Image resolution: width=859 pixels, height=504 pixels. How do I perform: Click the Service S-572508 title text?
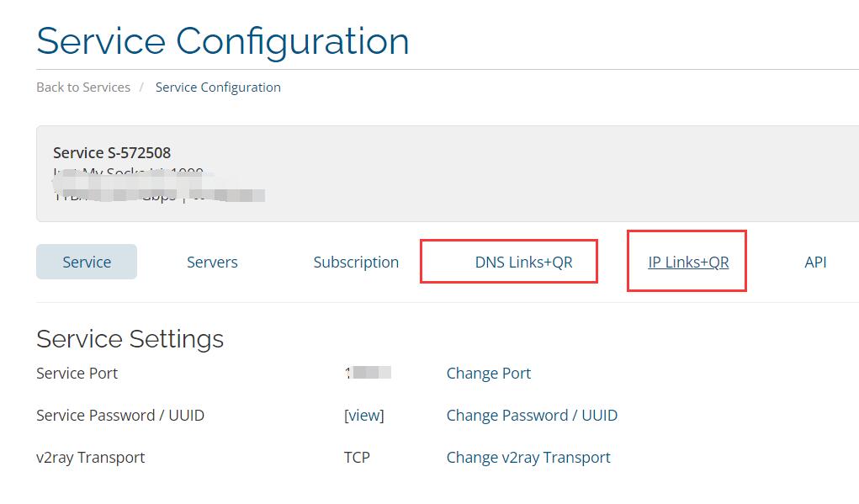(x=112, y=152)
